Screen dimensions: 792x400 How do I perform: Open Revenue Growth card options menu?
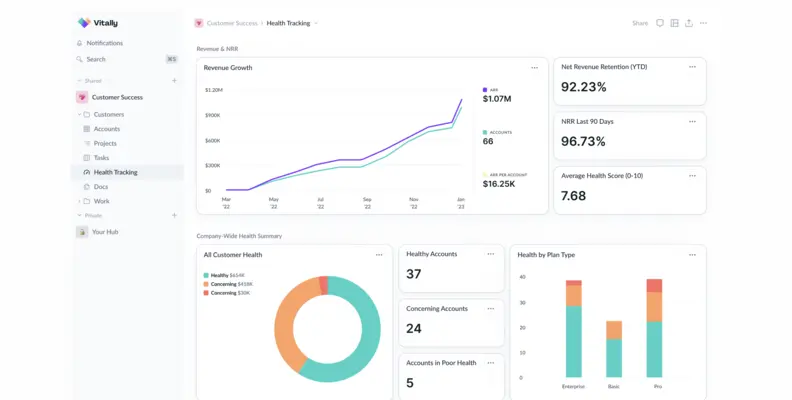[x=534, y=68]
